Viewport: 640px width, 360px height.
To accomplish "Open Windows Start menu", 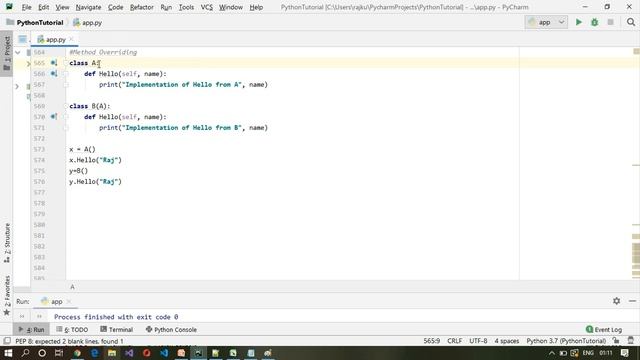I will 8,353.
